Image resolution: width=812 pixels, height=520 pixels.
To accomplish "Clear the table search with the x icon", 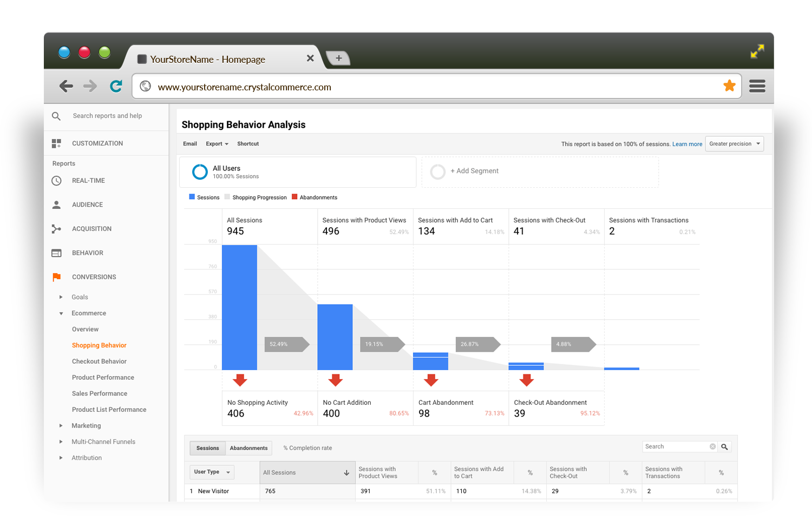I will coord(712,446).
